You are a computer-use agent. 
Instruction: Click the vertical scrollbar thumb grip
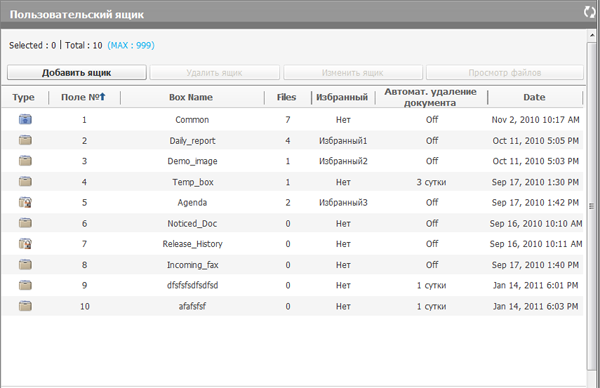coord(592,206)
